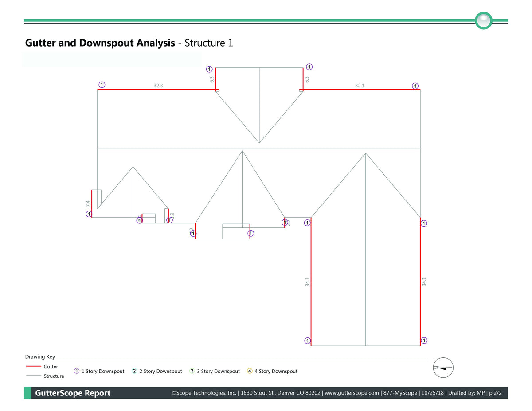Click downspout marker at left end of 32.3 gutter

point(102,84)
